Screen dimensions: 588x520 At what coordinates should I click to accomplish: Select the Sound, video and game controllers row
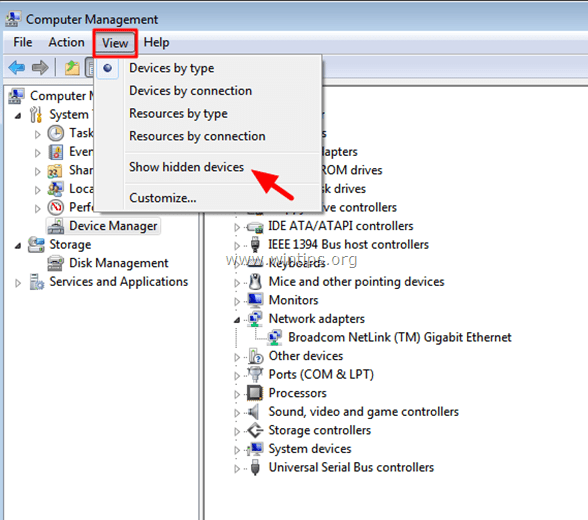click(363, 412)
